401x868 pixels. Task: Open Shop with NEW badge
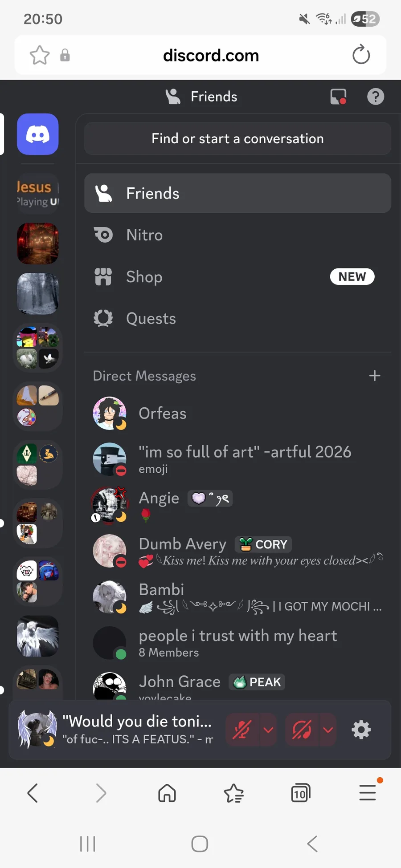[237, 276]
